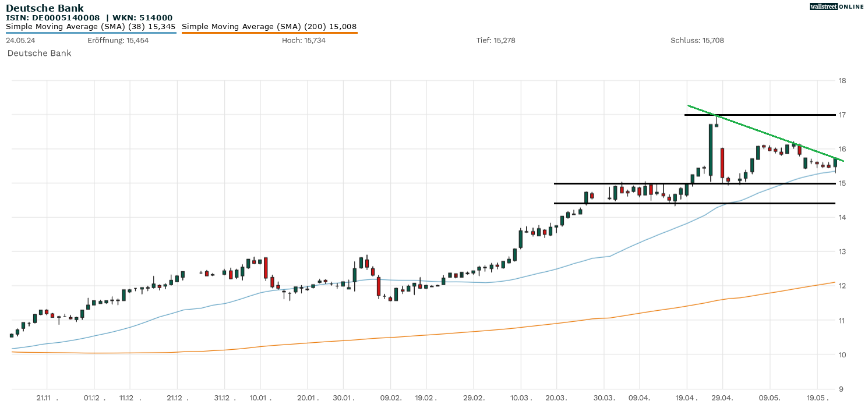Image resolution: width=868 pixels, height=401 pixels.
Task: Click the blue SMA 38 legend line
Action: point(91,33)
